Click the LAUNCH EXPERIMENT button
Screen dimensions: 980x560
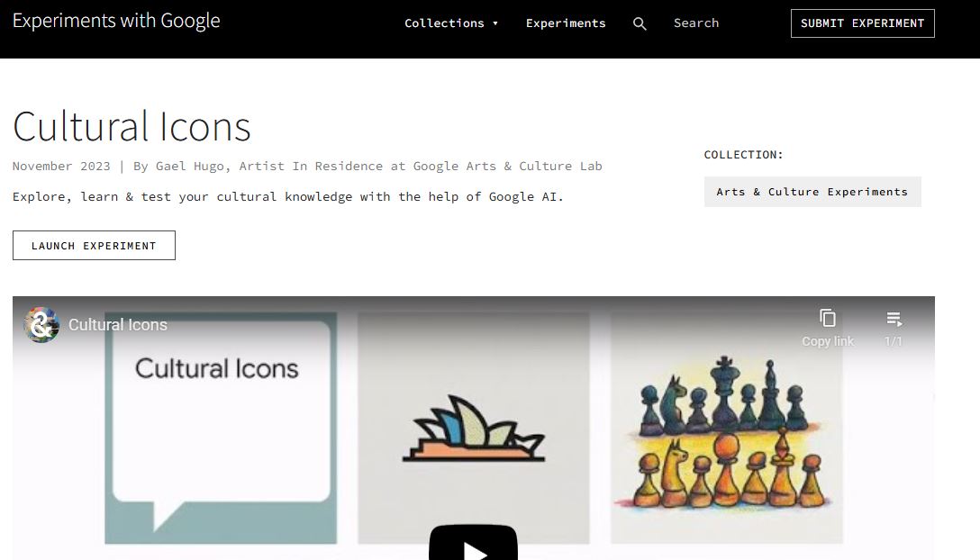click(x=94, y=246)
